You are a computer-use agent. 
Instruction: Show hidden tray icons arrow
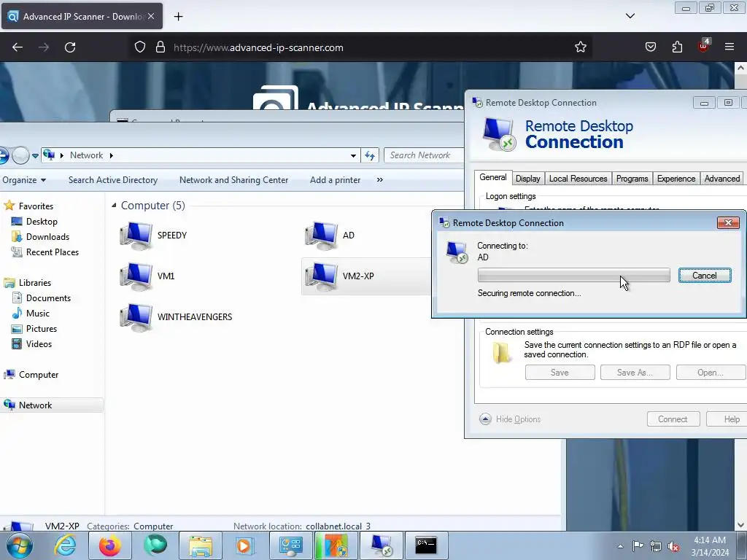click(x=620, y=546)
